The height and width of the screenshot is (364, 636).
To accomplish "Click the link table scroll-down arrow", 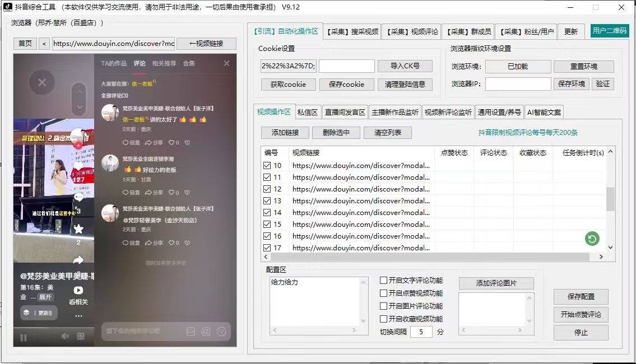I will (610, 248).
